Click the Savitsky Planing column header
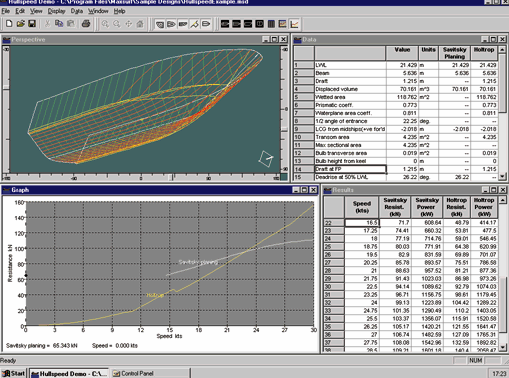 (x=455, y=53)
